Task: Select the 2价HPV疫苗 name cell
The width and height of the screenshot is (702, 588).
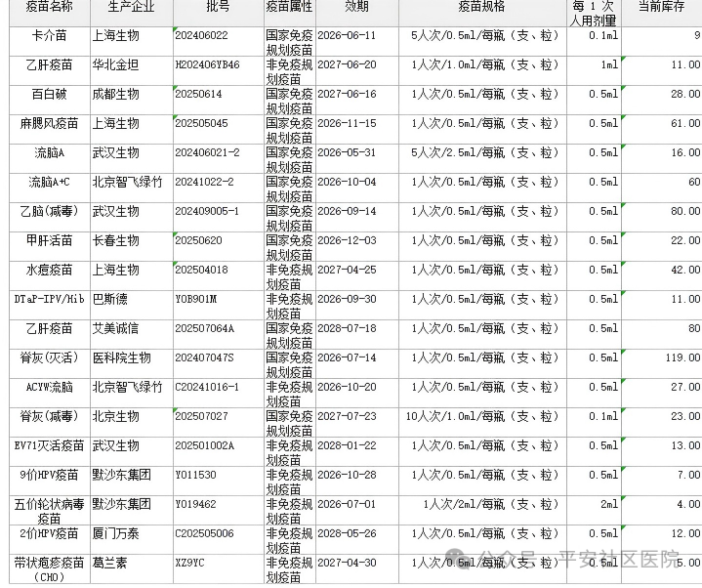Action: coord(49,540)
